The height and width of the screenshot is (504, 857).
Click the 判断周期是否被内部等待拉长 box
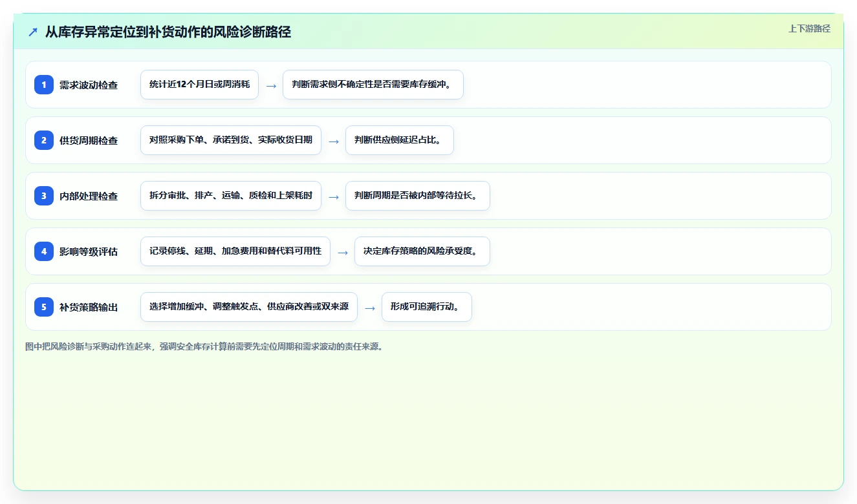tap(418, 196)
